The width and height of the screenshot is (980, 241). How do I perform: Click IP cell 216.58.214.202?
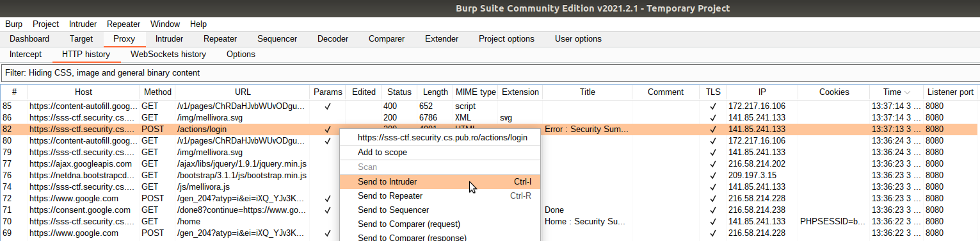762,164
